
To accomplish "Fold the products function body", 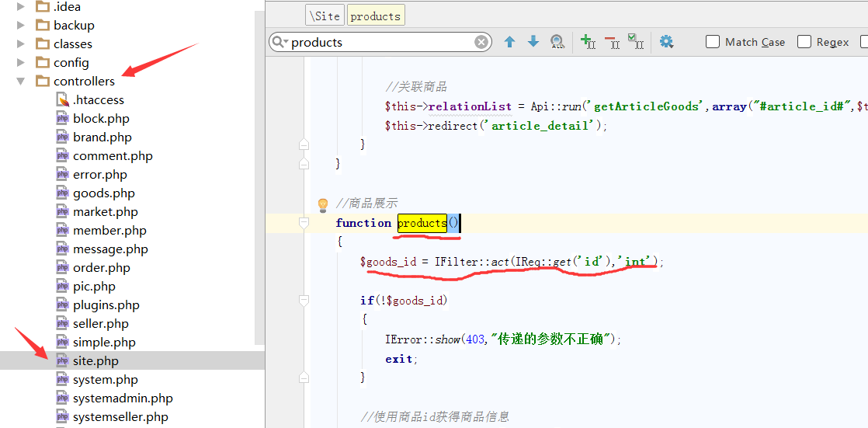I will pyautogui.click(x=304, y=223).
